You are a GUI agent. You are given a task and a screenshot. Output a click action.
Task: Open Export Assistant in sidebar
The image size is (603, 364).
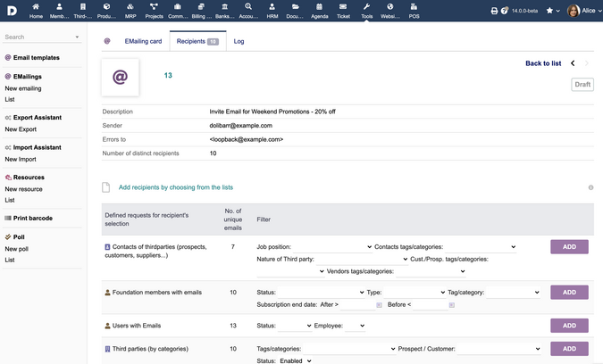tap(38, 118)
